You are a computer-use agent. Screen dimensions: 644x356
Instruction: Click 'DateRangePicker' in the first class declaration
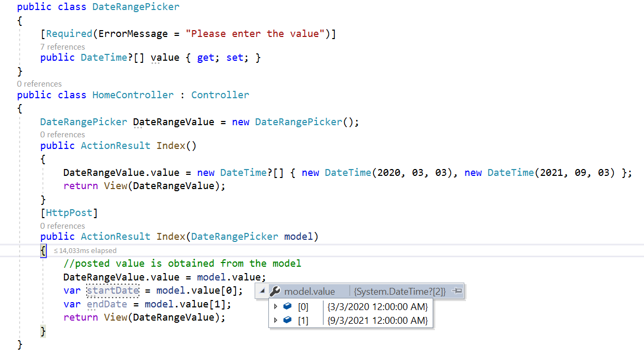coord(136,7)
